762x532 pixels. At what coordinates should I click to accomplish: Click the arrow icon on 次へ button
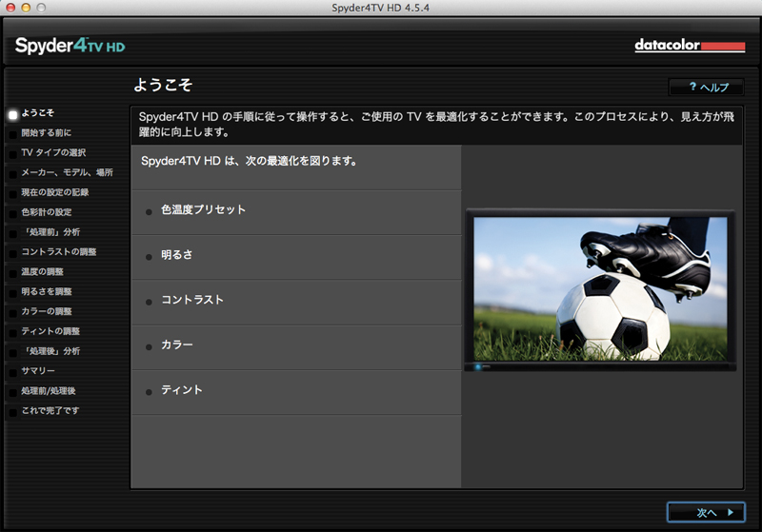pos(730,512)
